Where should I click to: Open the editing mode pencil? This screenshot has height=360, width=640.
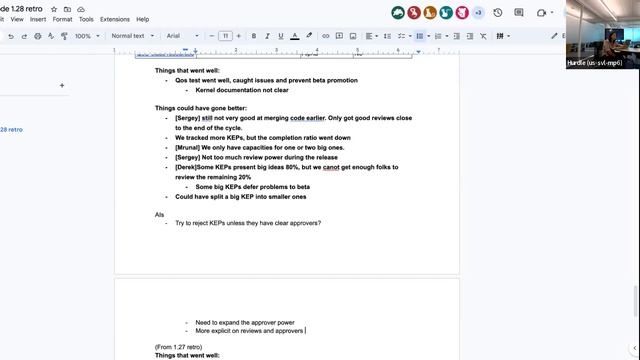(x=554, y=36)
